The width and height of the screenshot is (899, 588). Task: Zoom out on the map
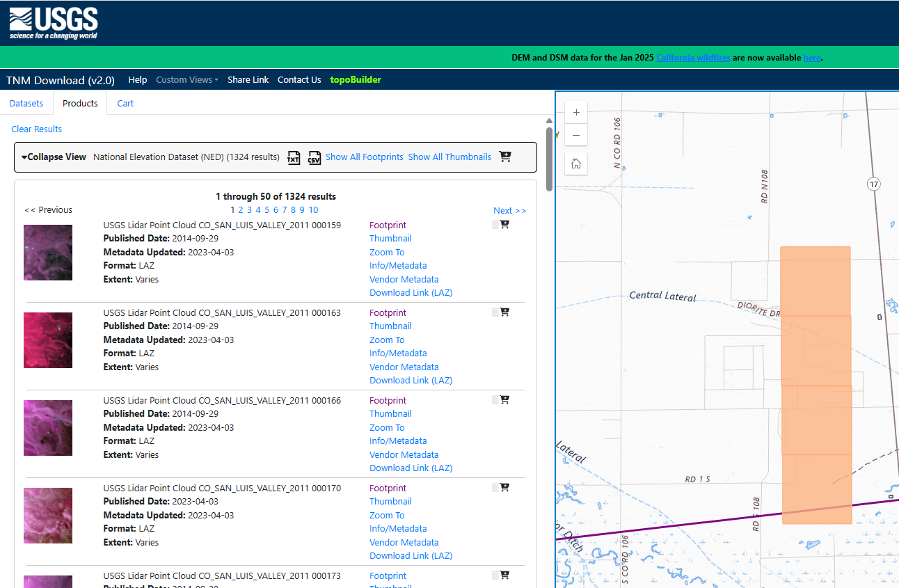tap(576, 135)
